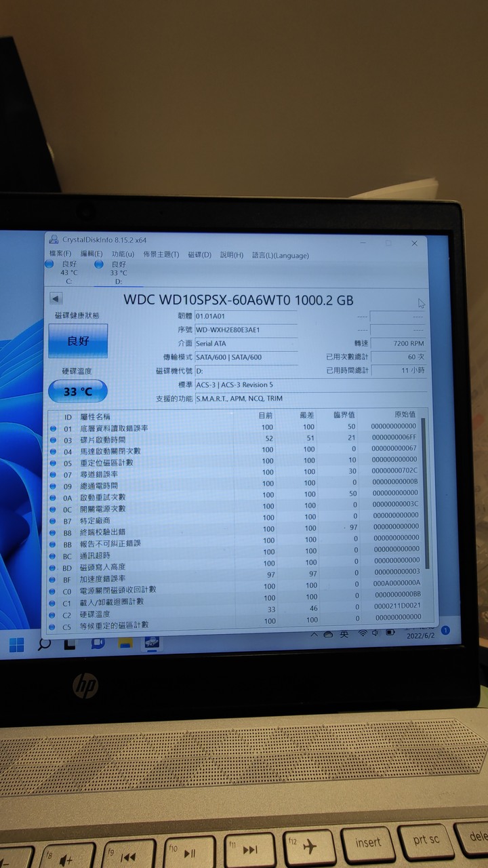Open Wi-Fi network tray icon
The image size is (488, 868).
[x=363, y=633]
